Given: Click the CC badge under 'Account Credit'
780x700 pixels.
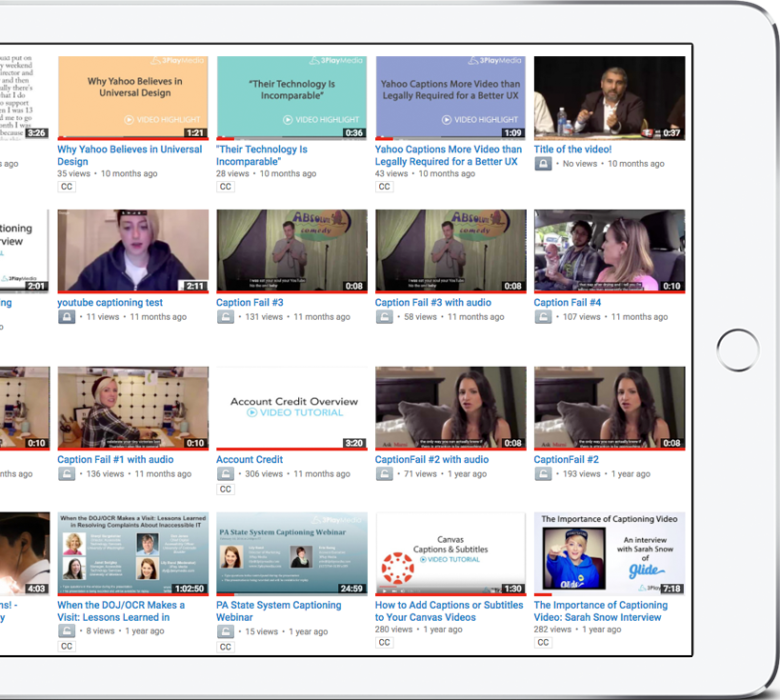Looking at the screenshot, I should pyautogui.click(x=225, y=490).
